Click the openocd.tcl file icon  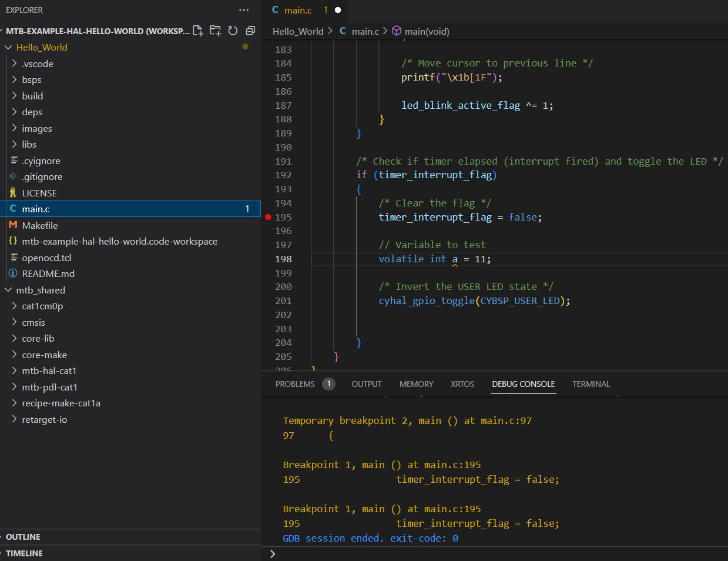[x=14, y=258]
